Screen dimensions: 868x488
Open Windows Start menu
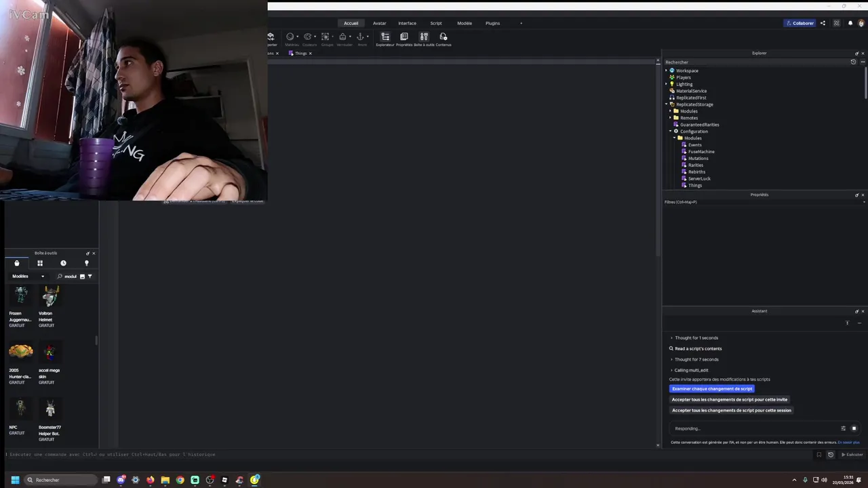pos(15,480)
